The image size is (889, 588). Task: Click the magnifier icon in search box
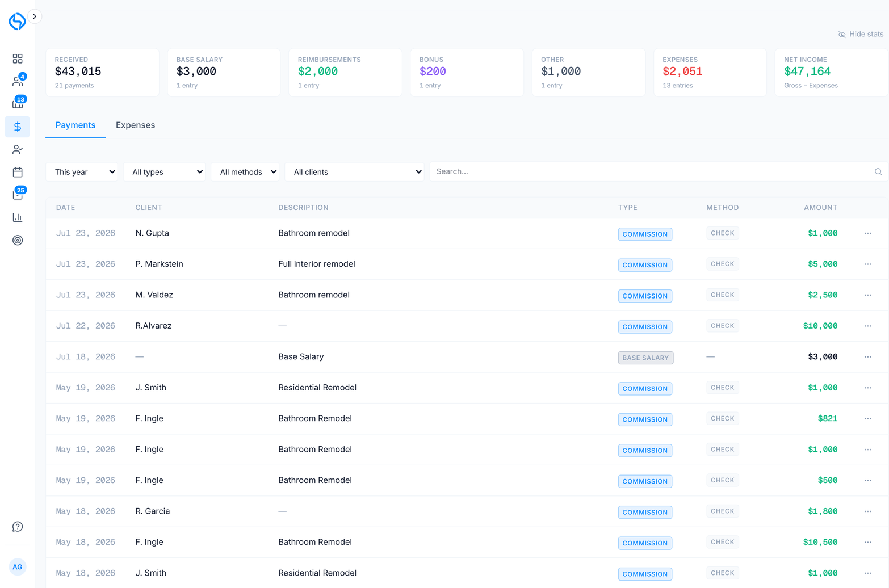(878, 171)
